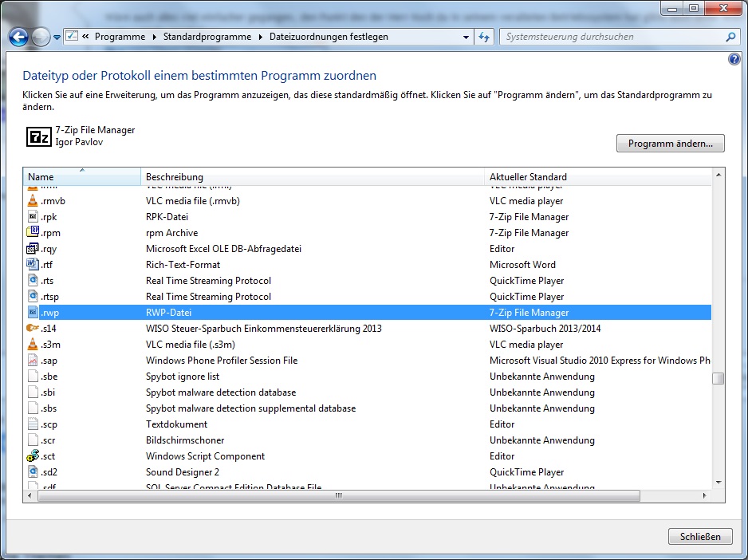
Task: Click the blank file icon for .sbi
Action: pyautogui.click(x=32, y=392)
